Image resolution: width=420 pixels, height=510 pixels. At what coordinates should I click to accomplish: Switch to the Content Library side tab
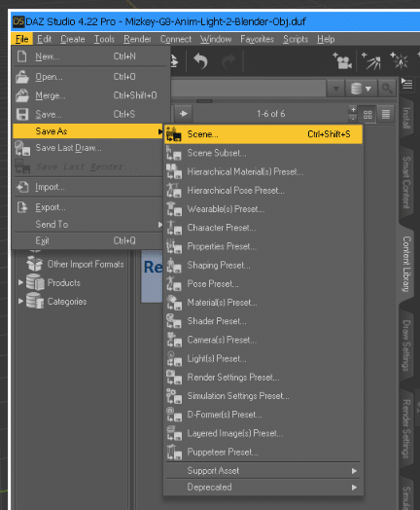coord(406,264)
